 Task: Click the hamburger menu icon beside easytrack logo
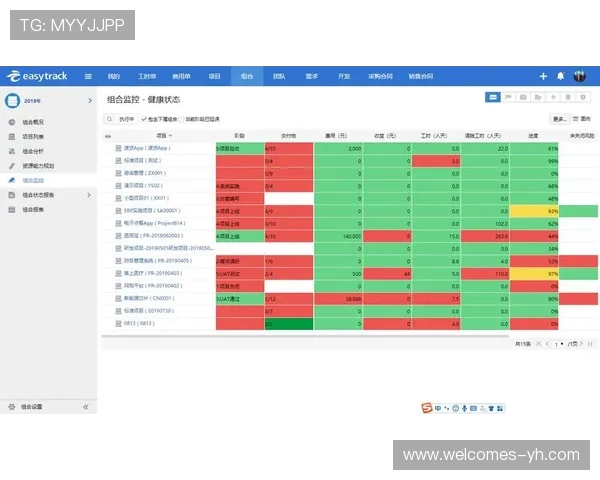coord(88,76)
